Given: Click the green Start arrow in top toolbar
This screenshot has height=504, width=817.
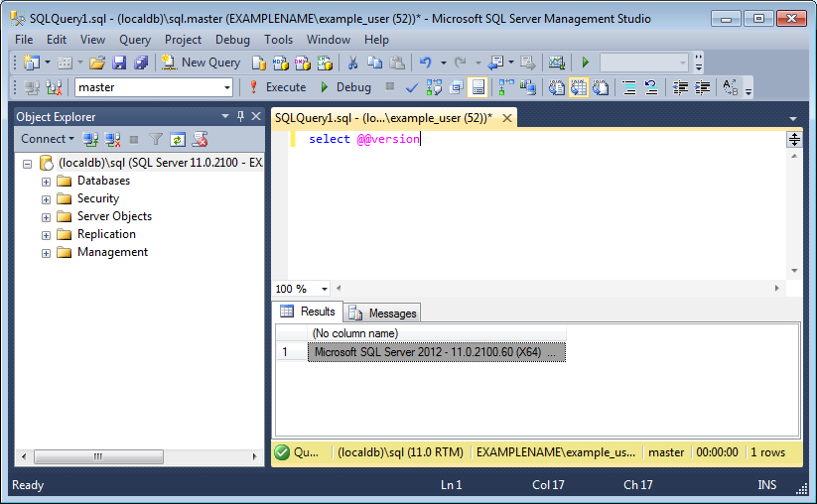Looking at the screenshot, I should [x=585, y=63].
